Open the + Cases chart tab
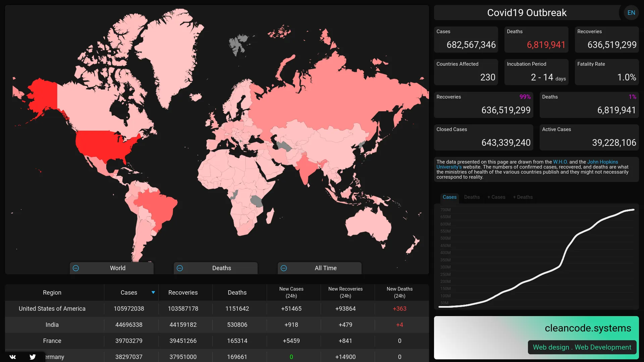 [x=496, y=197]
